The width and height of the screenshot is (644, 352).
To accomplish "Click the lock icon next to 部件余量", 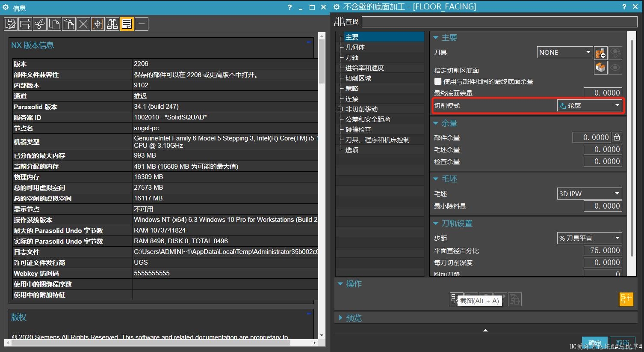I will click(617, 137).
